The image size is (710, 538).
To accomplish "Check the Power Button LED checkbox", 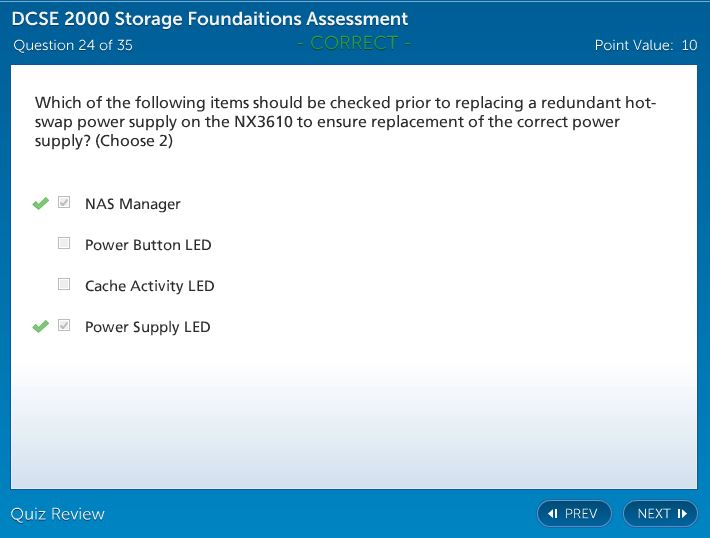I will (x=64, y=244).
